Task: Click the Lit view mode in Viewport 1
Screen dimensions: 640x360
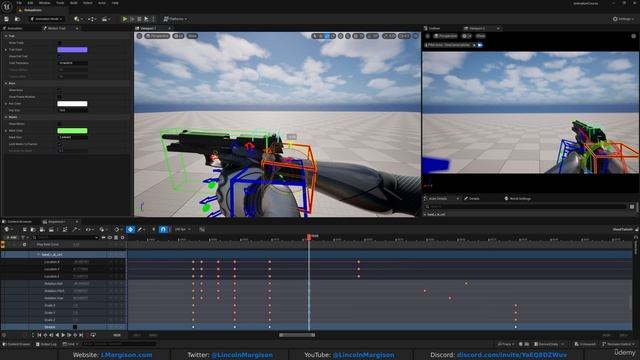Action: pos(178,36)
